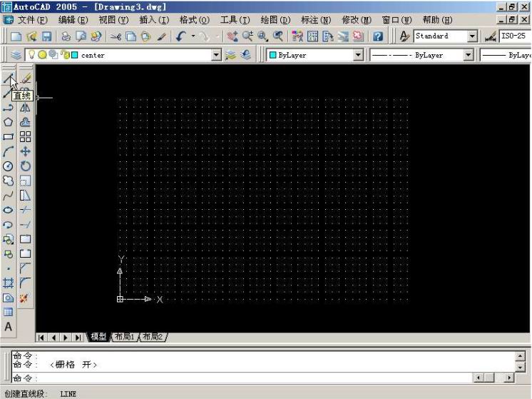This screenshot has height=399, width=532.
Task: Toggle center layer freeze sun icon
Action: (42, 55)
